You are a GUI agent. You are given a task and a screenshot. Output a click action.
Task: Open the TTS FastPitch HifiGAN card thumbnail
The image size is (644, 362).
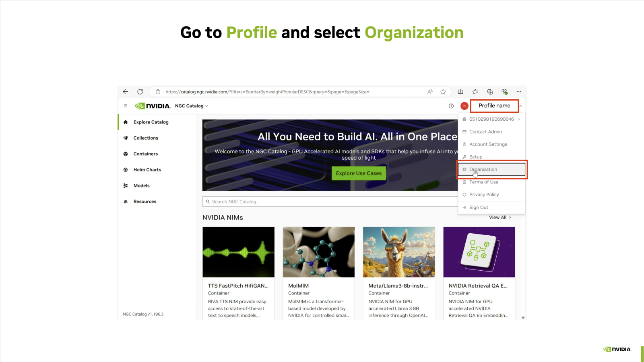pyautogui.click(x=239, y=252)
